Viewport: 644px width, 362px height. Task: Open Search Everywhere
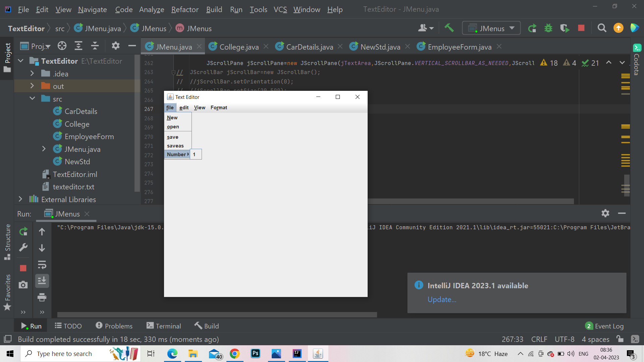point(602,28)
